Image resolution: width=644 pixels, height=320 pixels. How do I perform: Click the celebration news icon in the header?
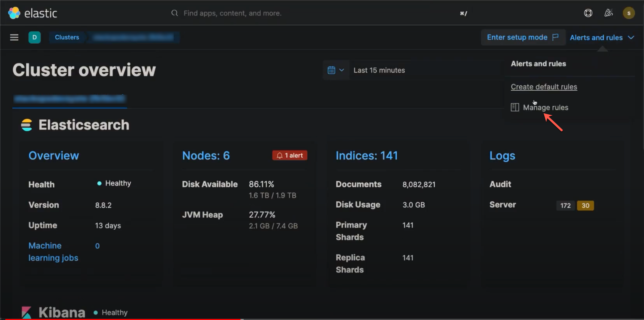point(609,13)
